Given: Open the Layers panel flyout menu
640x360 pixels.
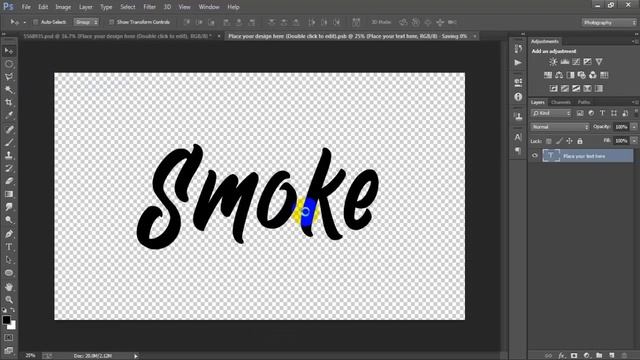Looking at the screenshot, I should pyautogui.click(x=635, y=102).
